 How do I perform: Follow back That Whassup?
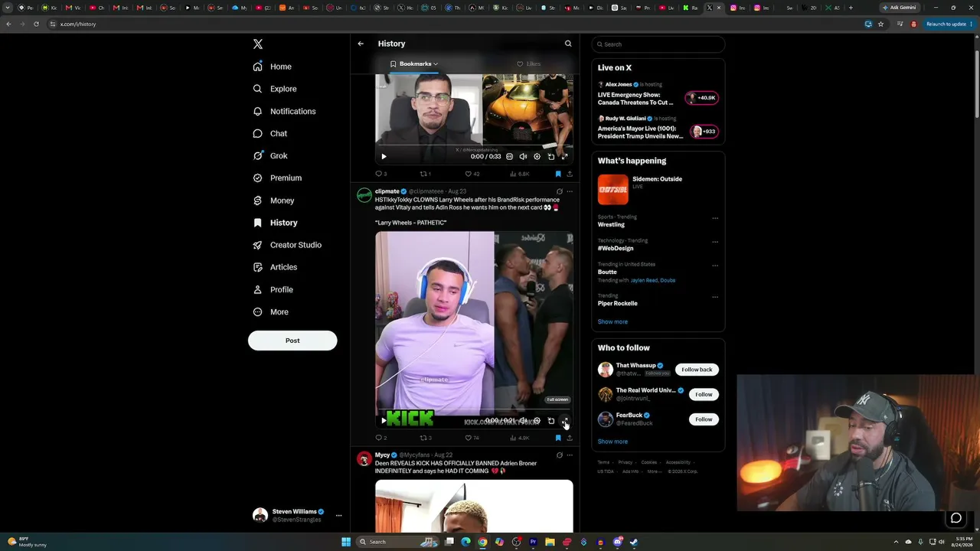tap(697, 370)
